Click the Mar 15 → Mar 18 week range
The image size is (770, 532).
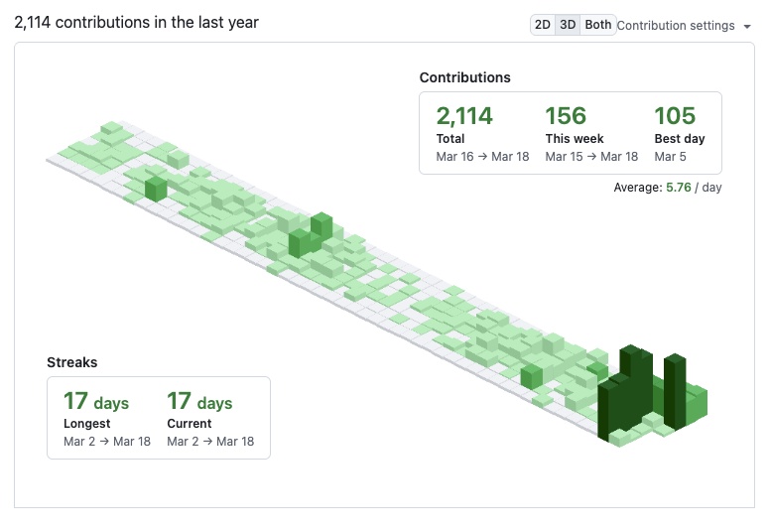point(591,157)
